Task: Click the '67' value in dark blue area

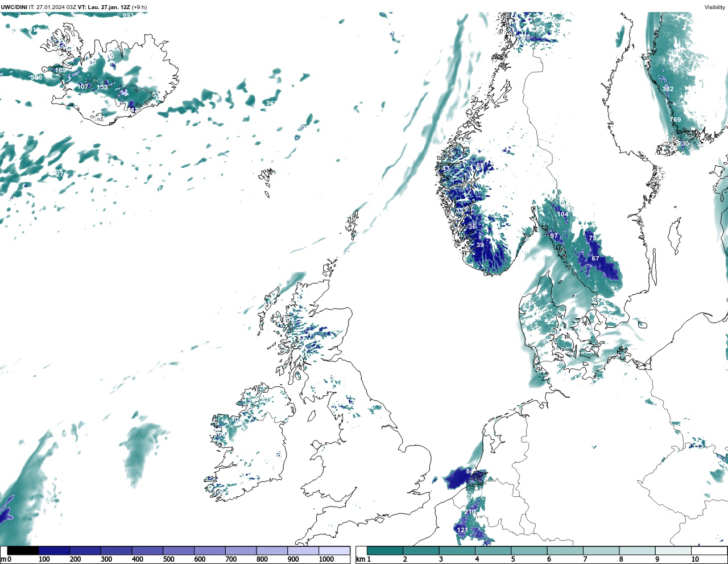Action: click(x=595, y=258)
